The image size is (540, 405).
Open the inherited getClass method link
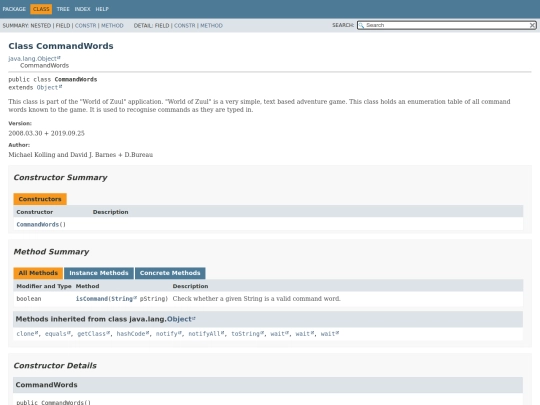coord(93,334)
